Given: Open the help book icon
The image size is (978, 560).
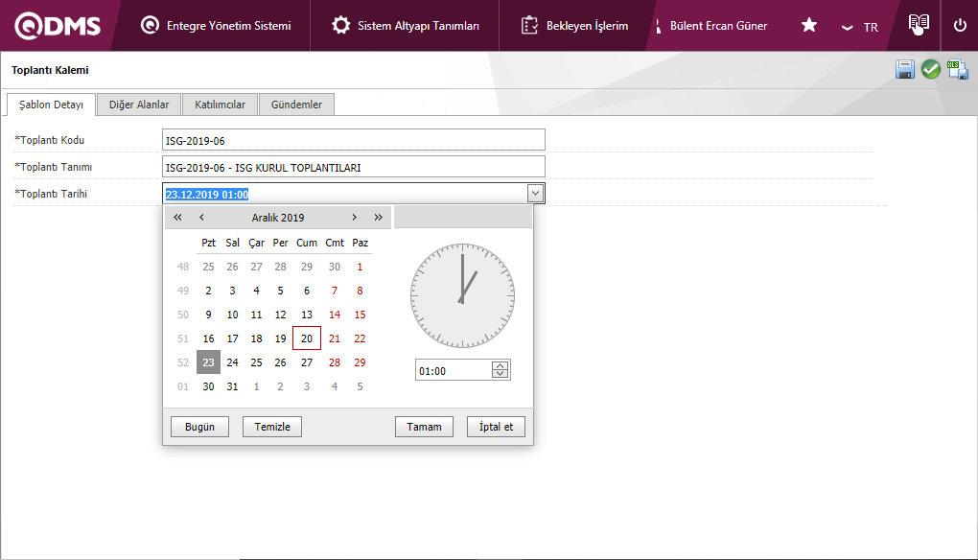Looking at the screenshot, I should pos(919,25).
